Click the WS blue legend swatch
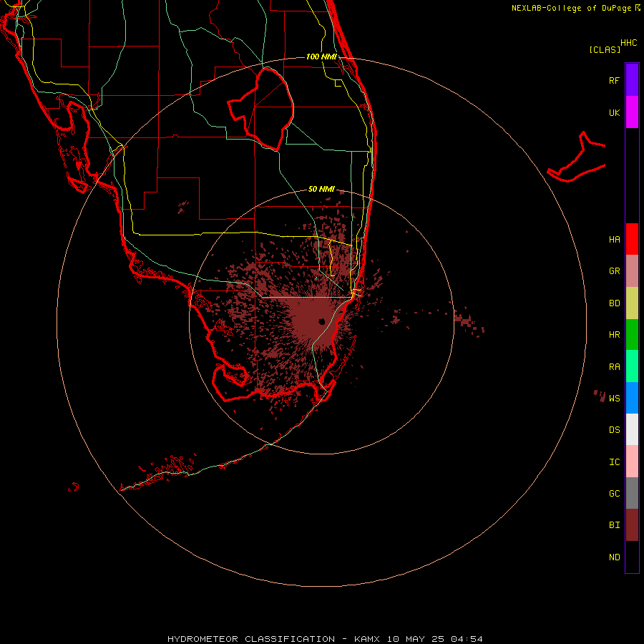The width and height of the screenshot is (644, 644). pos(632,398)
